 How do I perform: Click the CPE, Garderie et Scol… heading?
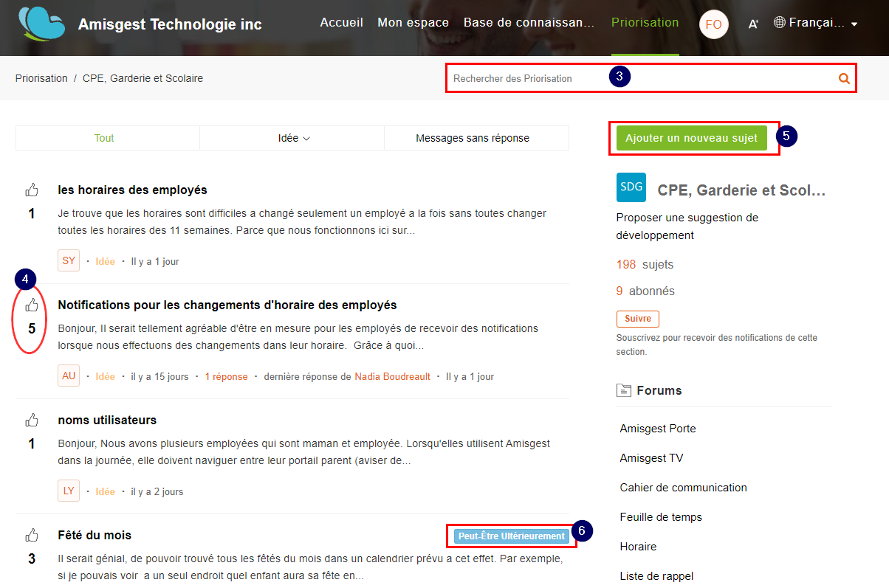pyautogui.click(x=741, y=190)
